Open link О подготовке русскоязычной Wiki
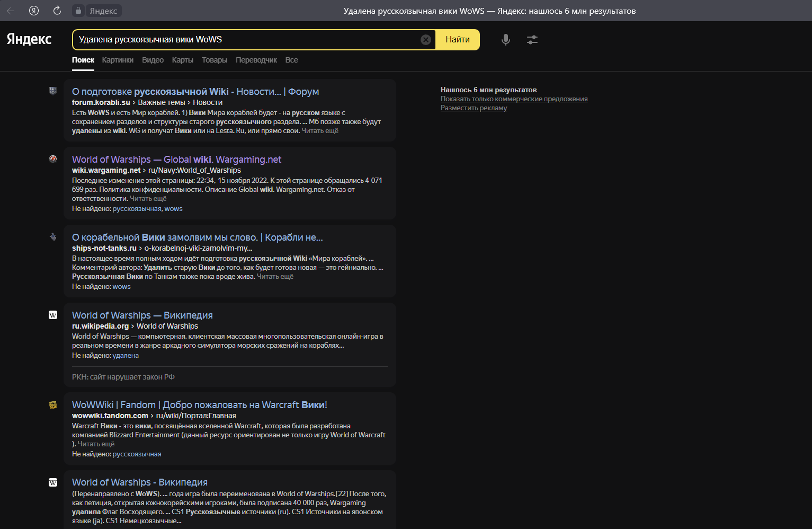The height and width of the screenshot is (529, 812). (x=195, y=92)
